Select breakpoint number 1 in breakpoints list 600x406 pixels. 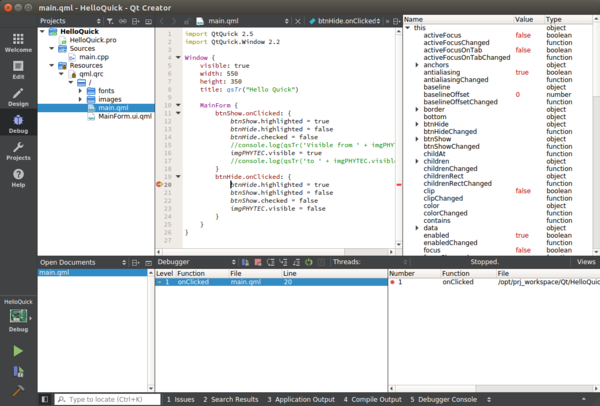[x=494, y=282]
